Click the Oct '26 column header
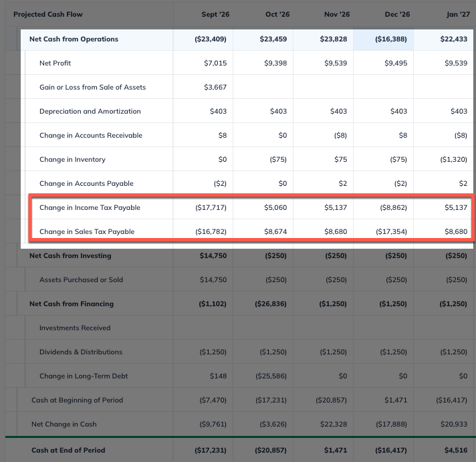Viewport: 476px width, 462px height. (x=277, y=14)
